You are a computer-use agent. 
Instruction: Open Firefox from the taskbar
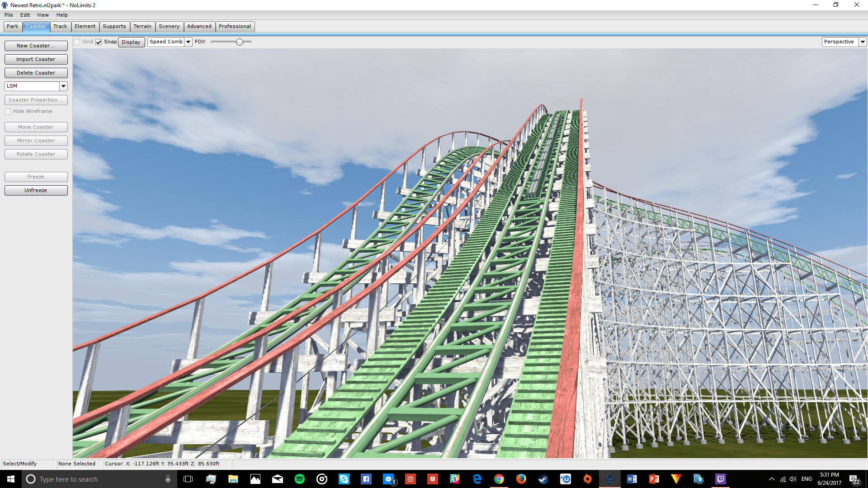(x=521, y=479)
